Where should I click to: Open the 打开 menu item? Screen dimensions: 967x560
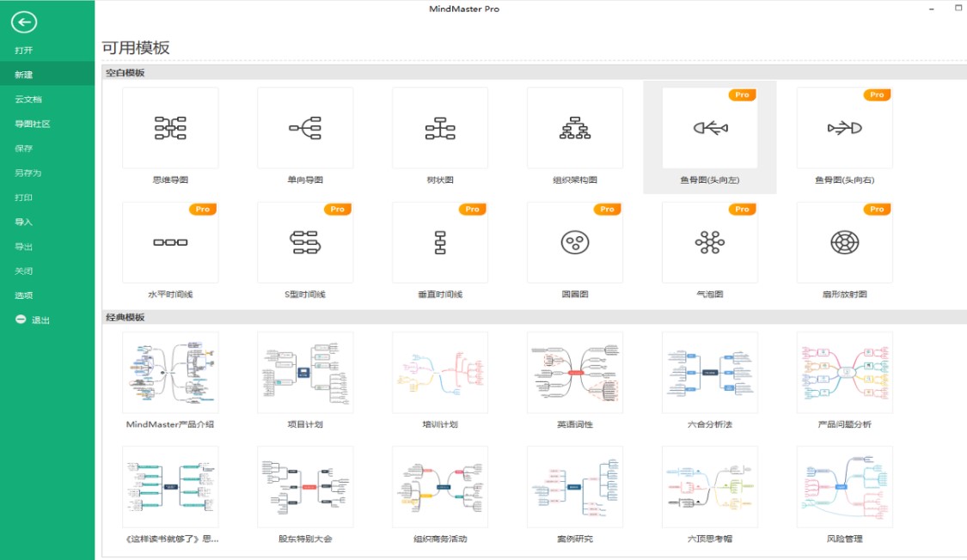tap(23, 50)
